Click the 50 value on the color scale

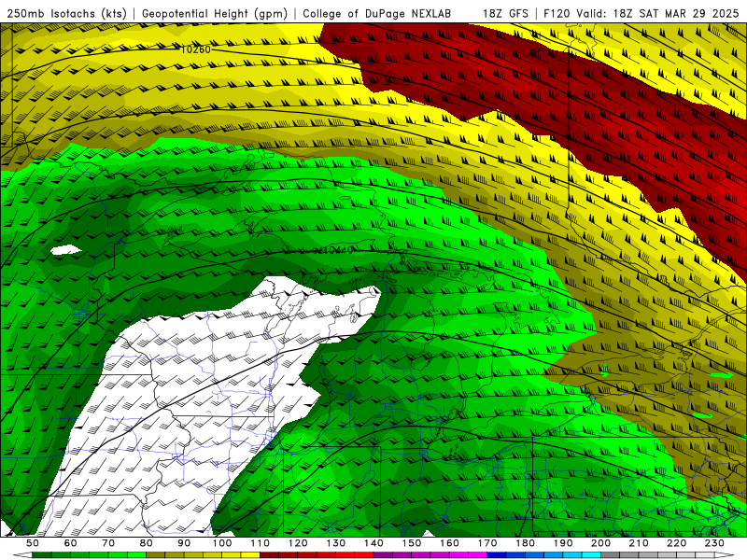32,543
